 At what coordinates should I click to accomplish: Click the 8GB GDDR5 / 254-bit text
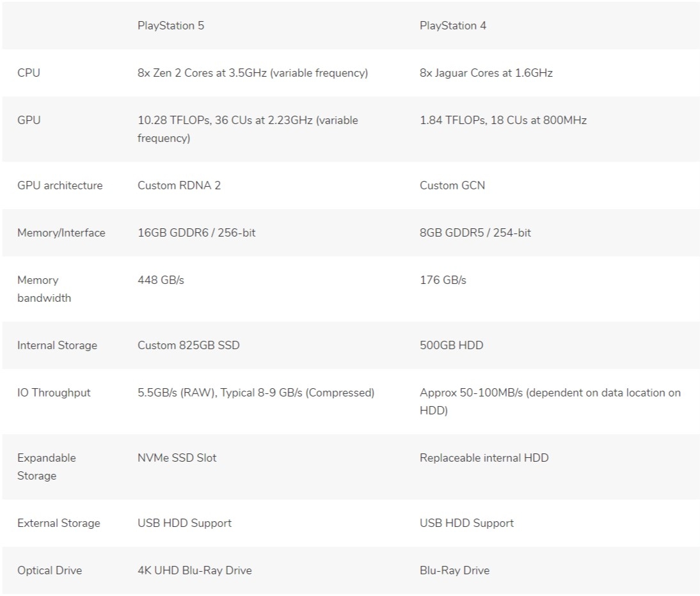coord(475,233)
